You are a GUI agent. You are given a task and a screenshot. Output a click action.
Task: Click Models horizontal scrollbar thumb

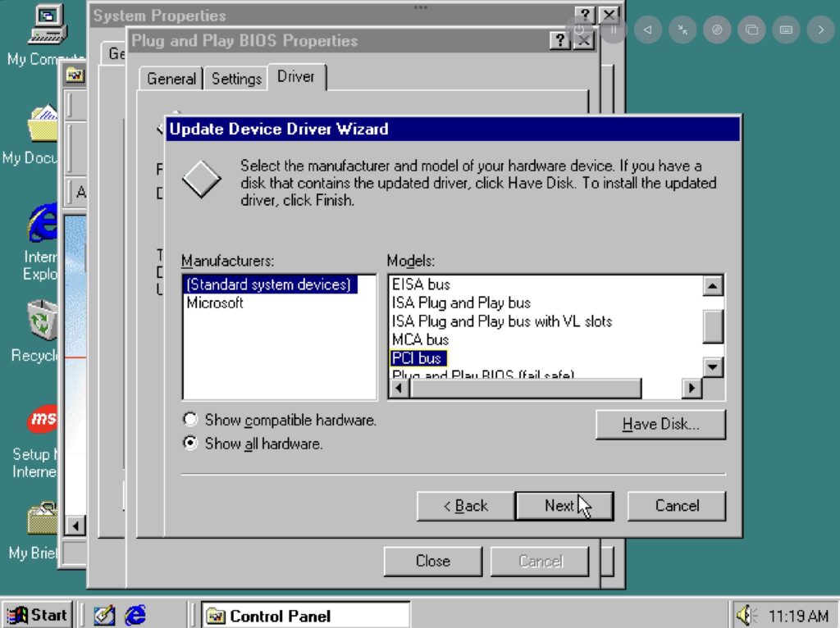[526, 388]
